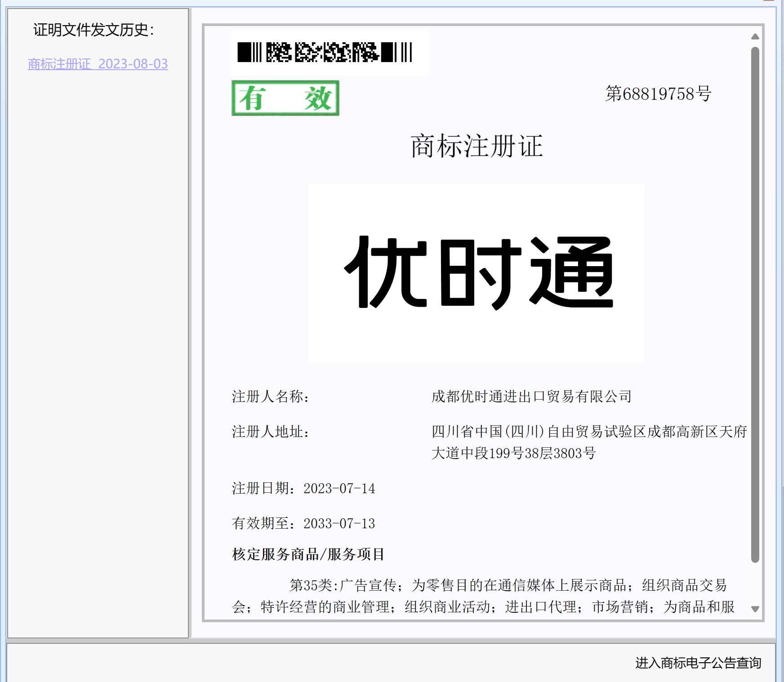Click the expiry date 2033-07-13
The width and height of the screenshot is (784, 682).
click(x=339, y=523)
